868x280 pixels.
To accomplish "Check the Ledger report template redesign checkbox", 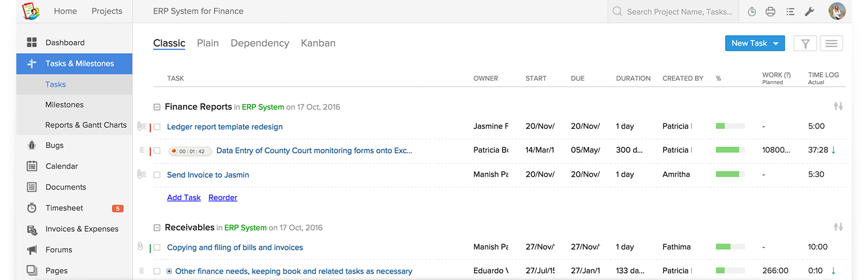I will pyautogui.click(x=157, y=127).
